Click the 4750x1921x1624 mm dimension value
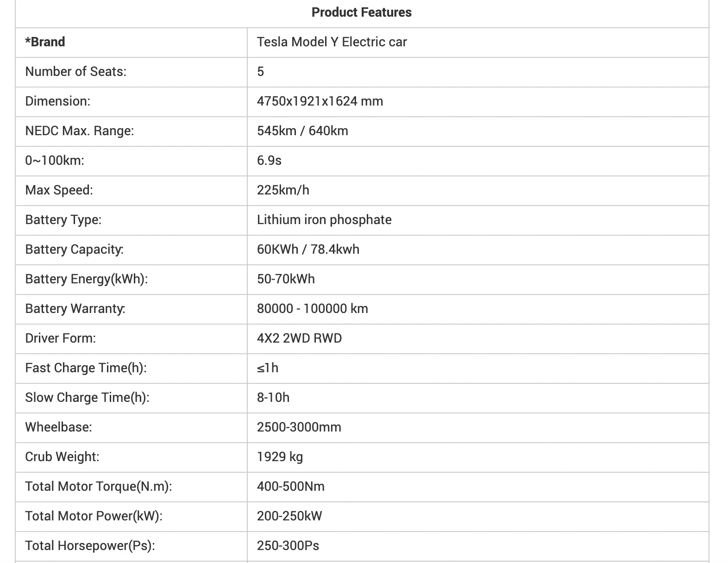The image size is (728, 563). (x=320, y=101)
